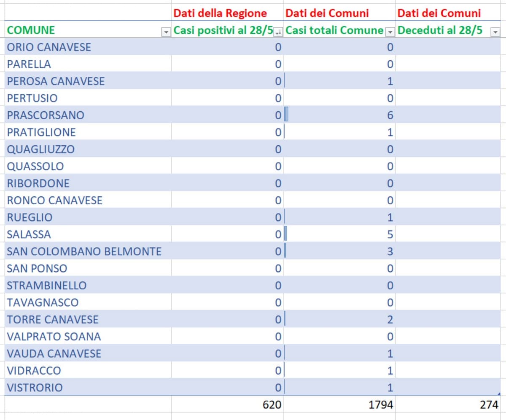Viewport: 506px width, 420px height.
Task: Open the COMUNE column filter dropdown
Action: [x=166, y=32]
